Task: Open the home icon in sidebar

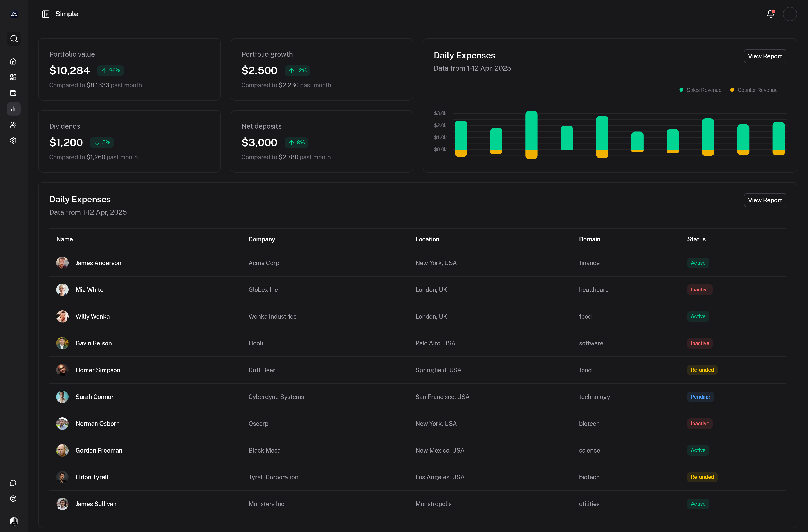Action: [13, 61]
